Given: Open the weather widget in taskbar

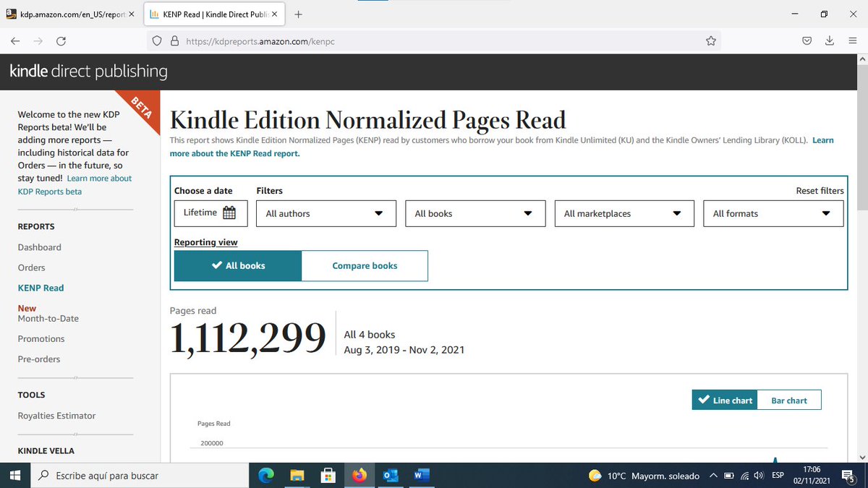Looking at the screenshot, I should pos(644,476).
